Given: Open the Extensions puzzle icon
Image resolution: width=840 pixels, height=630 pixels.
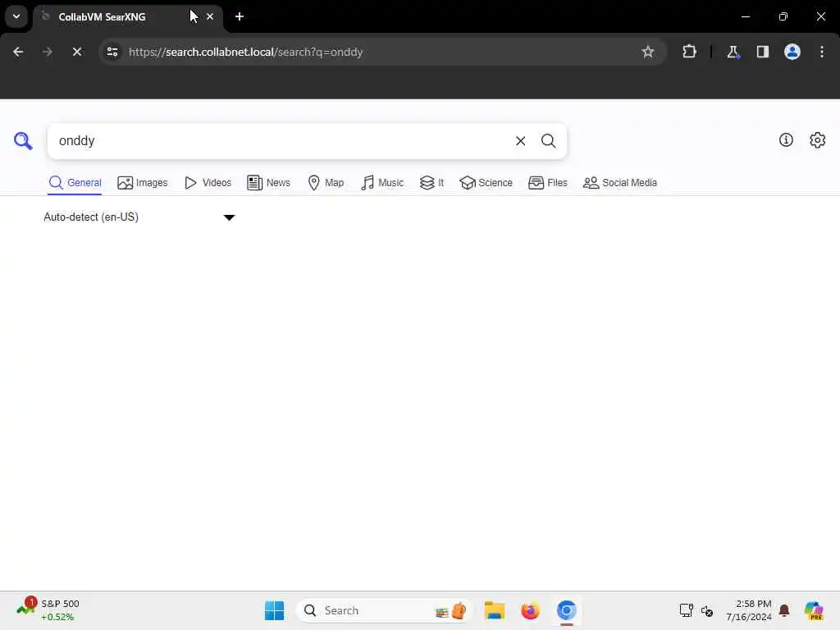Looking at the screenshot, I should pyautogui.click(x=689, y=52).
